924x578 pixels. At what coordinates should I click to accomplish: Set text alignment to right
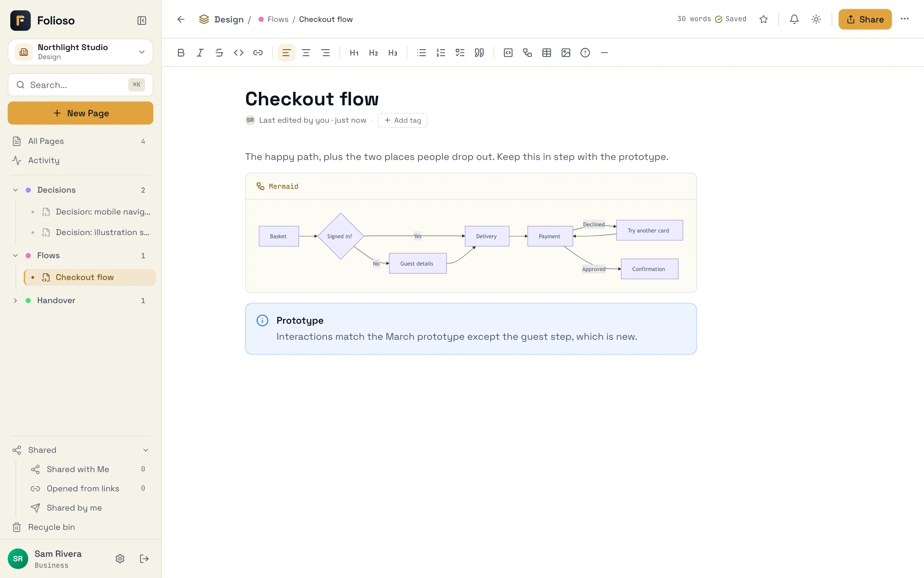tap(325, 53)
